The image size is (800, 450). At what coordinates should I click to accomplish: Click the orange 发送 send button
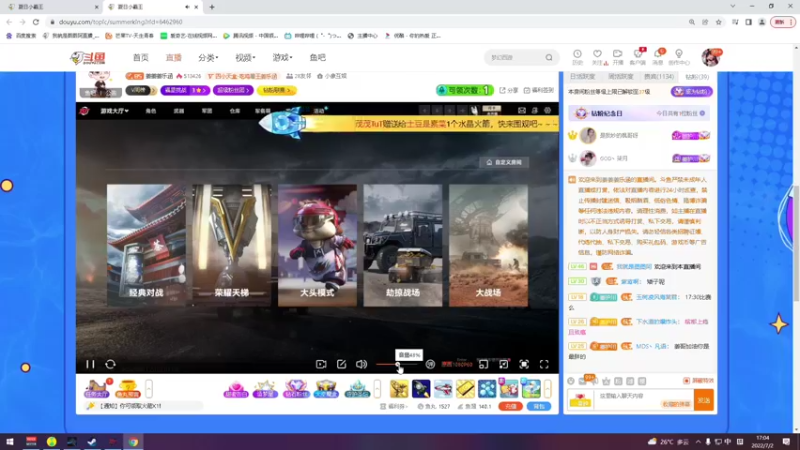tap(704, 400)
